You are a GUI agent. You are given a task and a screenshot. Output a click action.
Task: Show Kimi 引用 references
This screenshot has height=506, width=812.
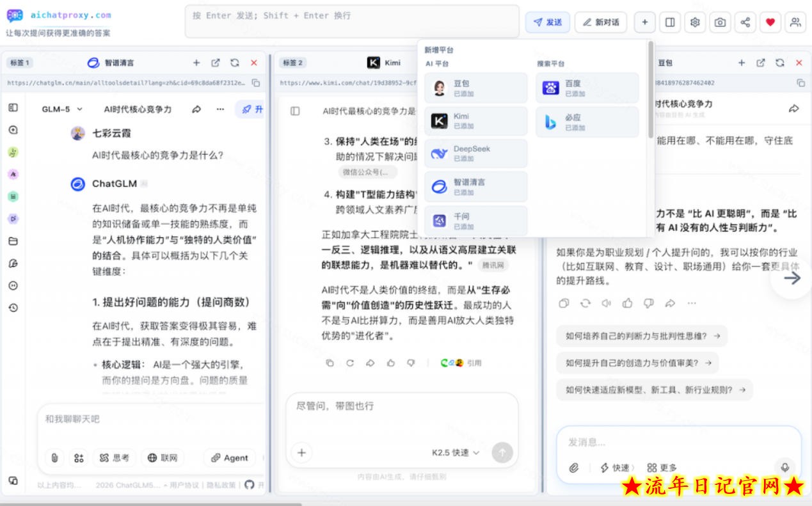(461, 363)
